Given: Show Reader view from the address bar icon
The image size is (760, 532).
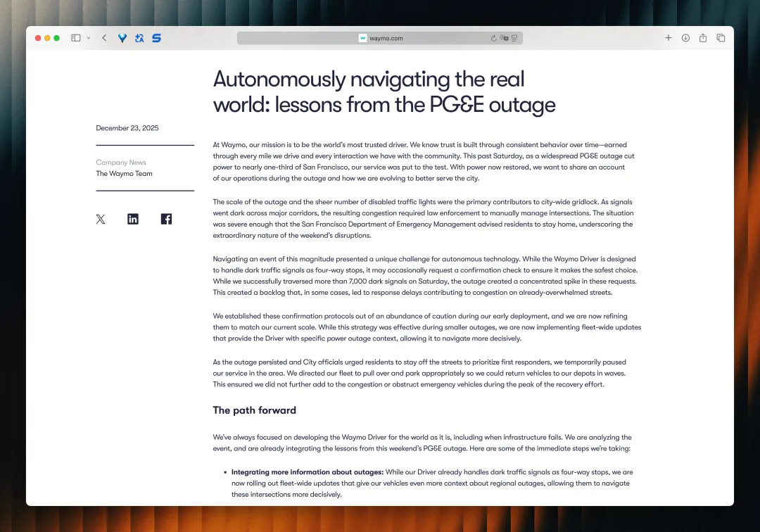Looking at the screenshot, I should [514, 38].
